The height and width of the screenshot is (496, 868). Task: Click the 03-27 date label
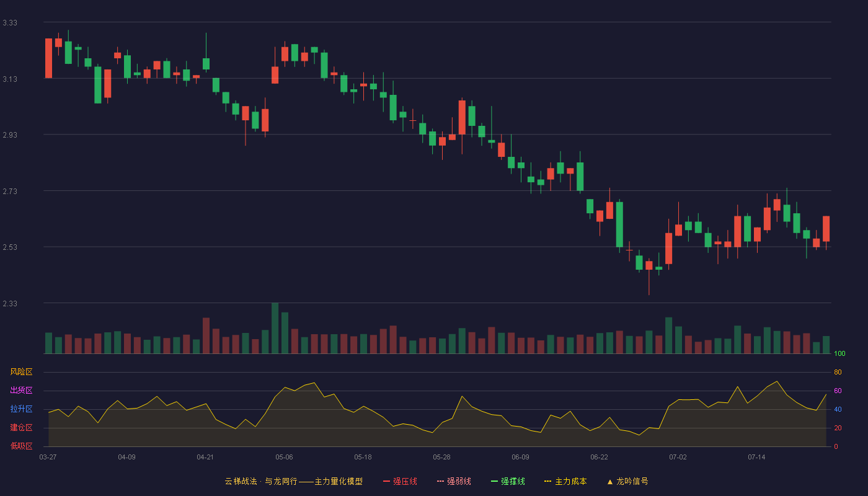48,457
